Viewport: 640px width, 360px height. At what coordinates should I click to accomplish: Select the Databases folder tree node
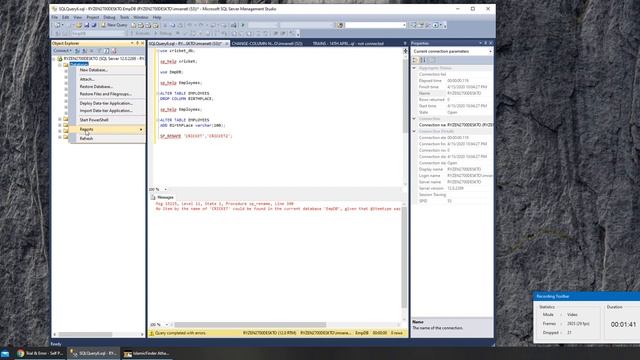(79, 64)
